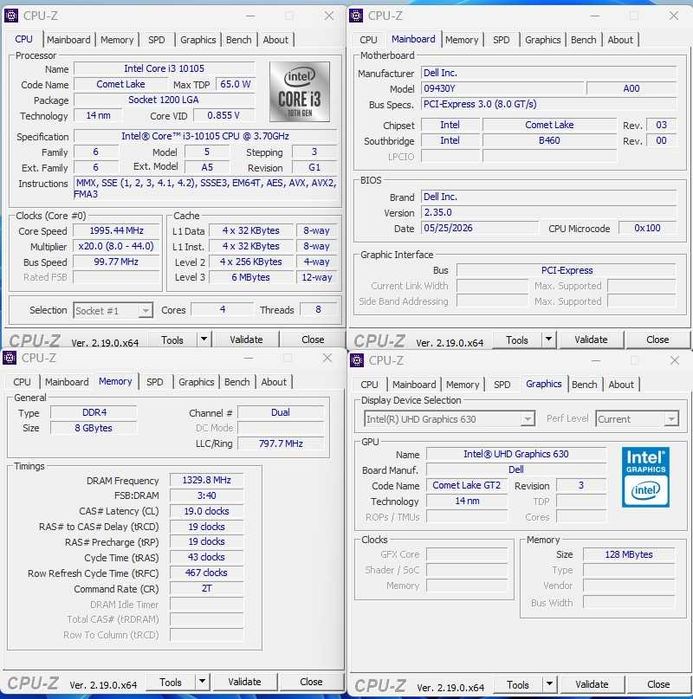The width and height of the screenshot is (693, 699).
Task: Click the Instructions list field
Action: 205,188
